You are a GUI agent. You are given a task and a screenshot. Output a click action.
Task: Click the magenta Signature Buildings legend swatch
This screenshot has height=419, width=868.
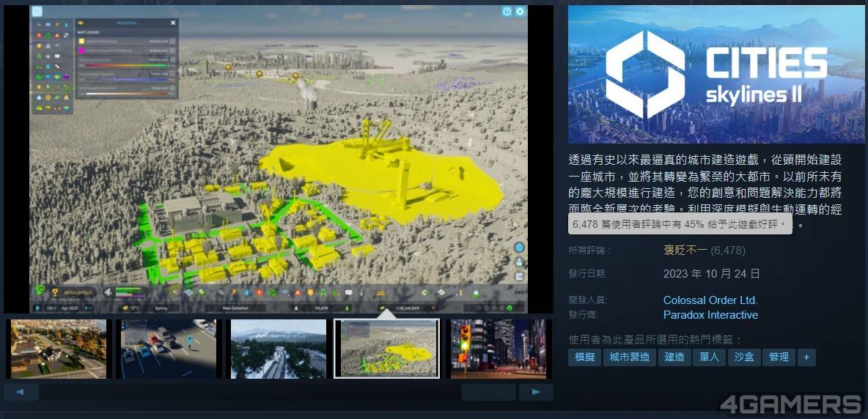coord(81,51)
